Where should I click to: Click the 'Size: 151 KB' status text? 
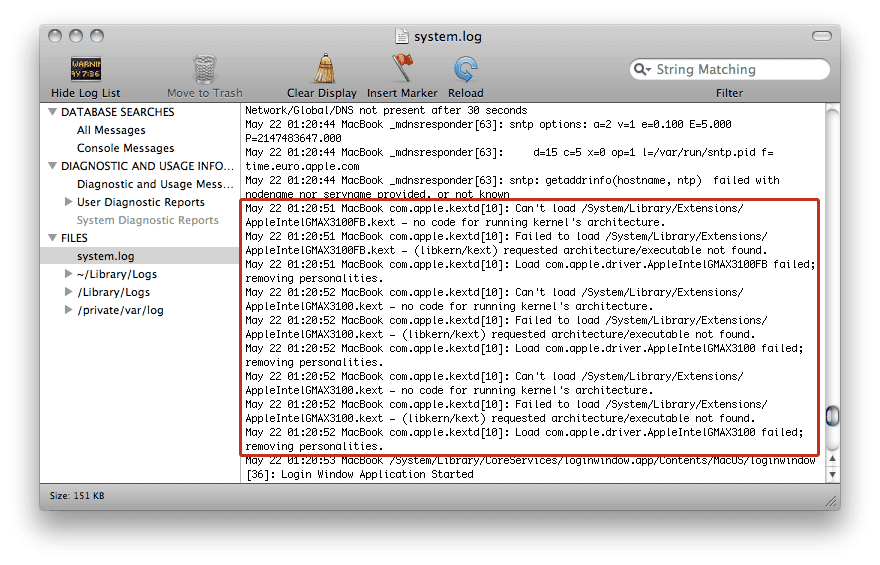click(77, 495)
